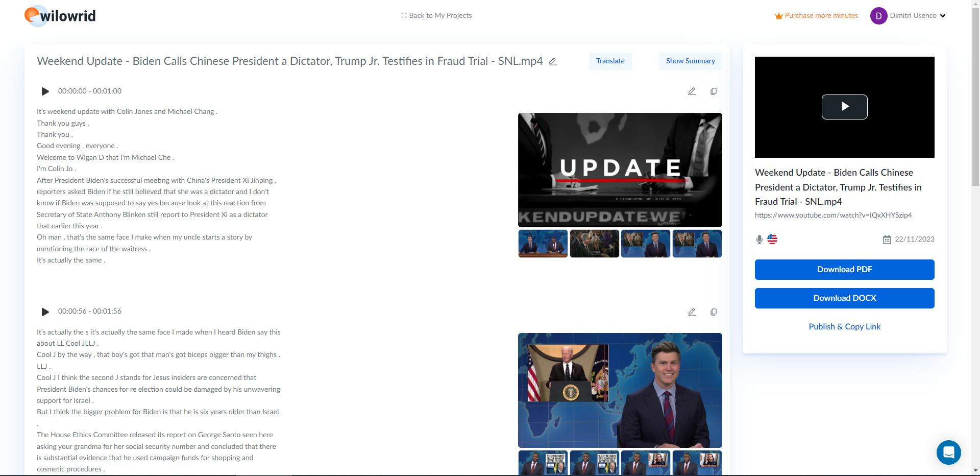
Task: Play the 00:00:56 - 00:01:56 segment
Action: 45,312
